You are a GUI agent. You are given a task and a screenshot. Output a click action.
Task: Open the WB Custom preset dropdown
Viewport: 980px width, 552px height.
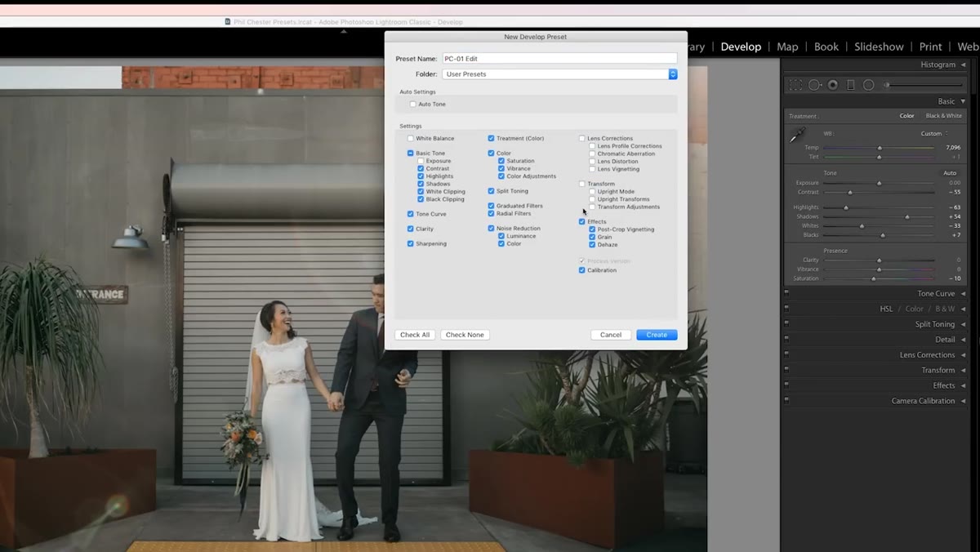coord(934,134)
